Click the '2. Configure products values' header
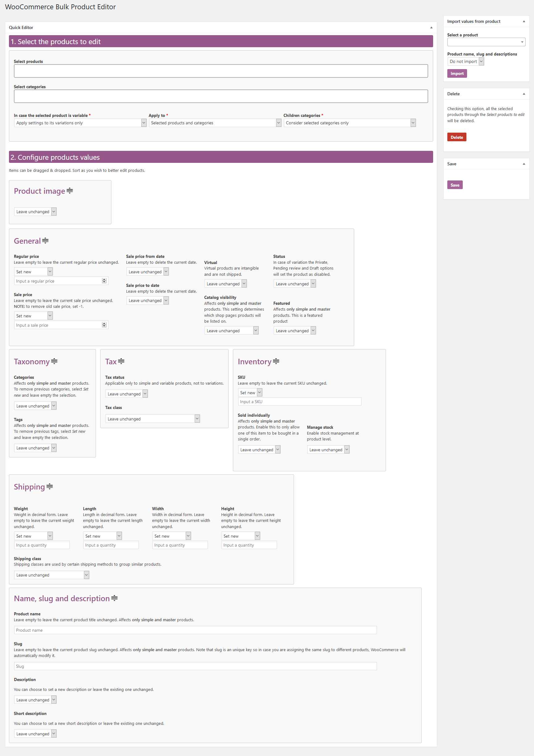Image resolution: width=534 pixels, height=756 pixels. click(x=221, y=157)
